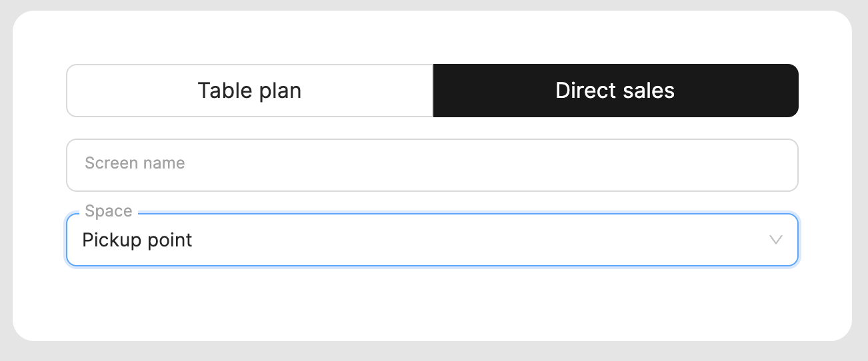Choose Direct sales in the segmented control
This screenshot has width=868, height=361.
(615, 91)
